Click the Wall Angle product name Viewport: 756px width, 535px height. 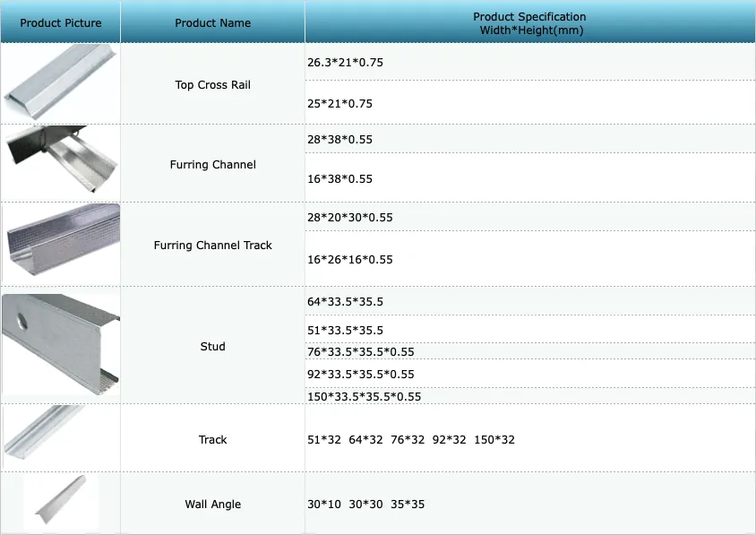212,505
